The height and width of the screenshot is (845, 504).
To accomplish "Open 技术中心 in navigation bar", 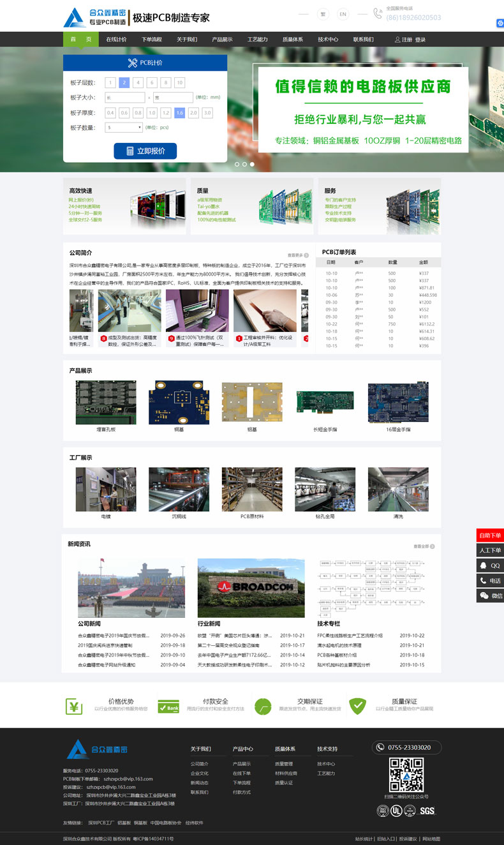I will point(328,39).
